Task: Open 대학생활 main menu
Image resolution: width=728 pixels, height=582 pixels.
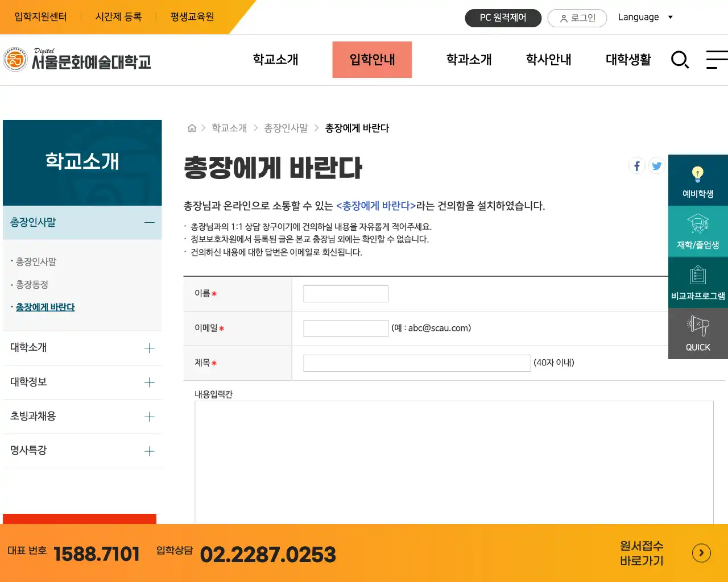Action: point(628,60)
